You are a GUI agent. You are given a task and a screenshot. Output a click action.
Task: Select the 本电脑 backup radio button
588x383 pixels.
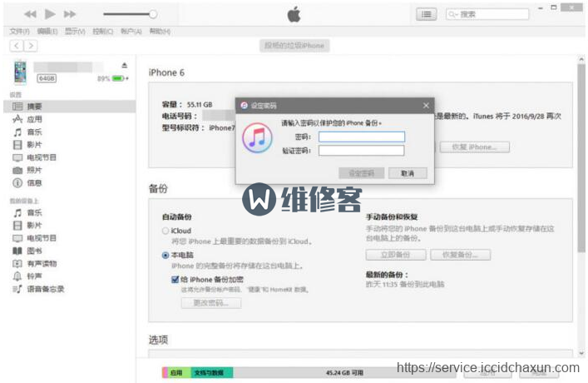coord(166,256)
